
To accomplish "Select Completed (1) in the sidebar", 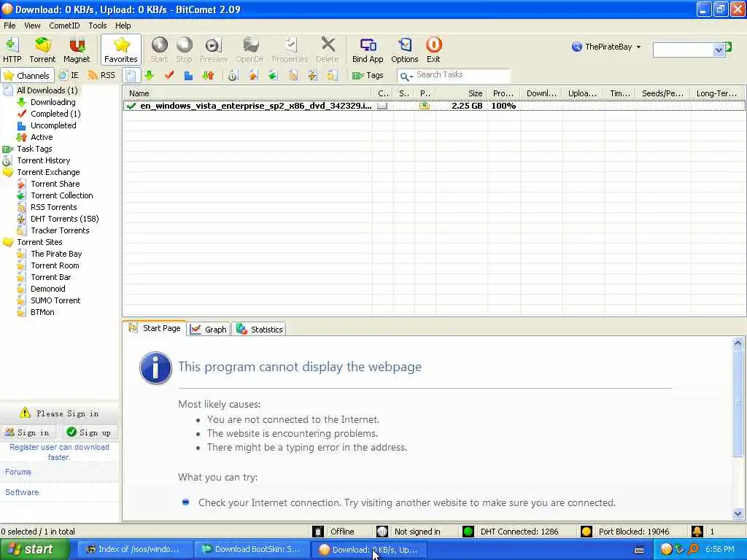I will click(55, 114).
